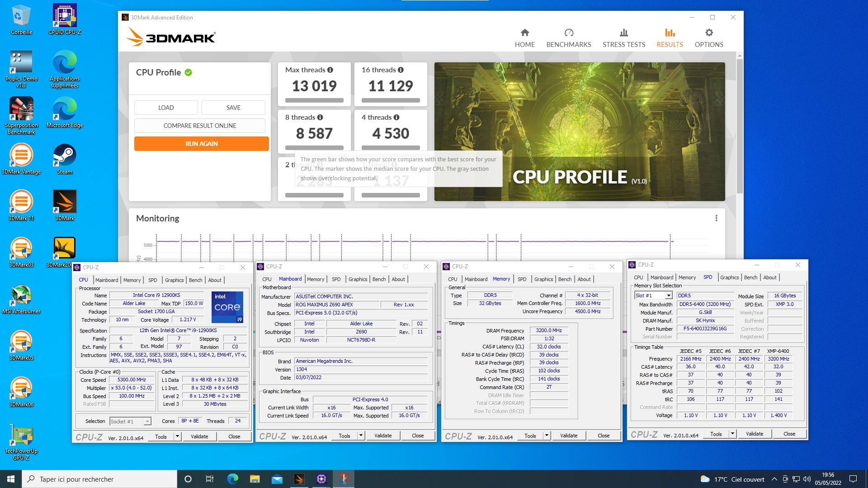The image size is (868, 488).
Task: Click weather 17°C Ciel couvert in taskbar
Action: (732, 479)
